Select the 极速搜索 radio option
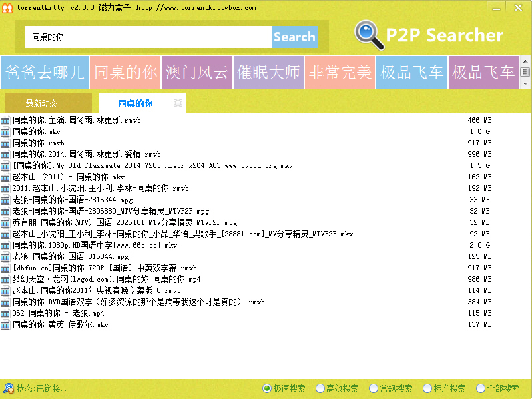532x399 pixels. [267, 388]
